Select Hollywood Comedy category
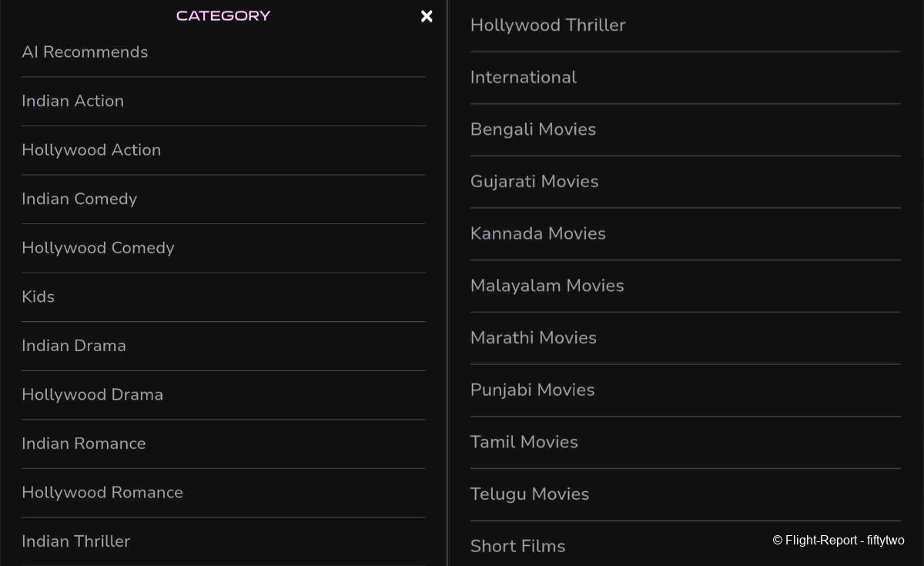Image resolution: width=924 pixels, height=566 pixels. pos(99,248)
